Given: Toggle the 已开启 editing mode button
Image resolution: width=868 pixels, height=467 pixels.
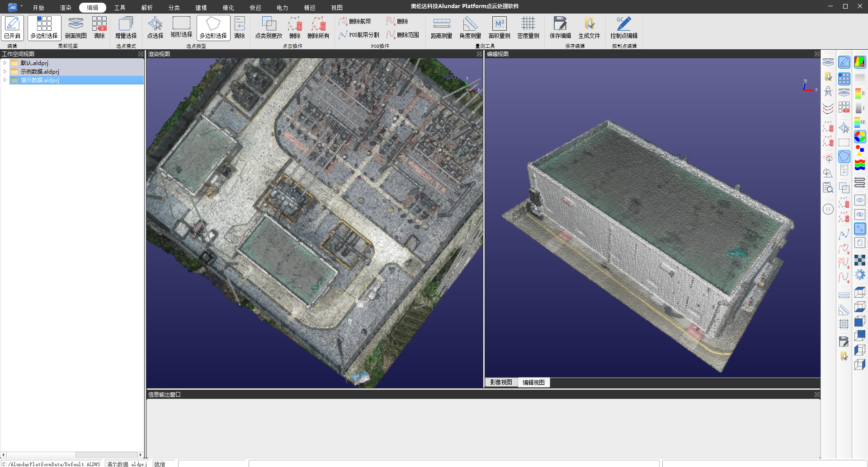Looking at the screenshot, I should click(12, 28).
